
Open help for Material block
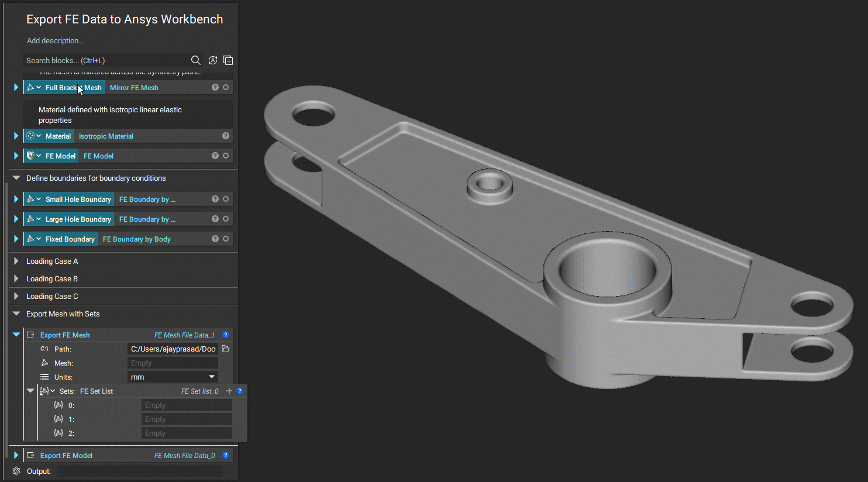(x=226, y=136)
